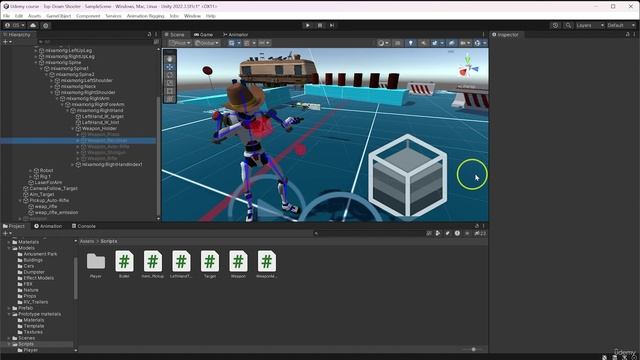Image resolution: width=640 pixels, height=360 pixels.
Task: Adjust the Project icon size slider
Action: (473, 349)
